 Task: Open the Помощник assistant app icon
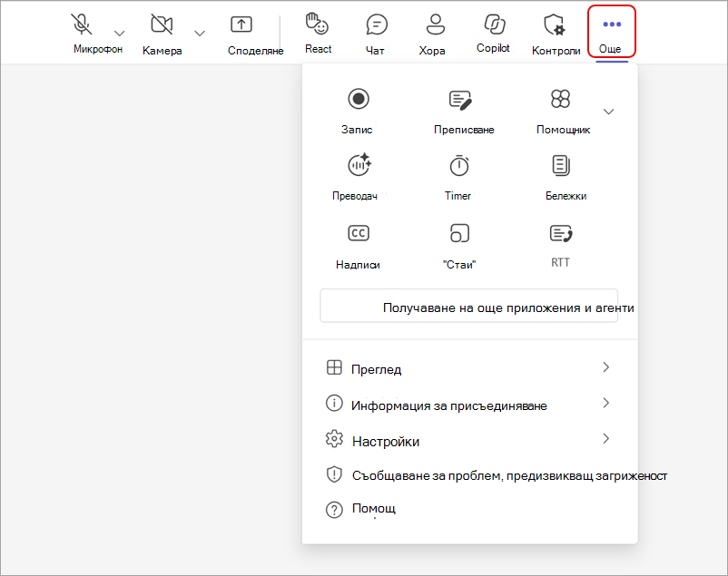click(560, 98)
